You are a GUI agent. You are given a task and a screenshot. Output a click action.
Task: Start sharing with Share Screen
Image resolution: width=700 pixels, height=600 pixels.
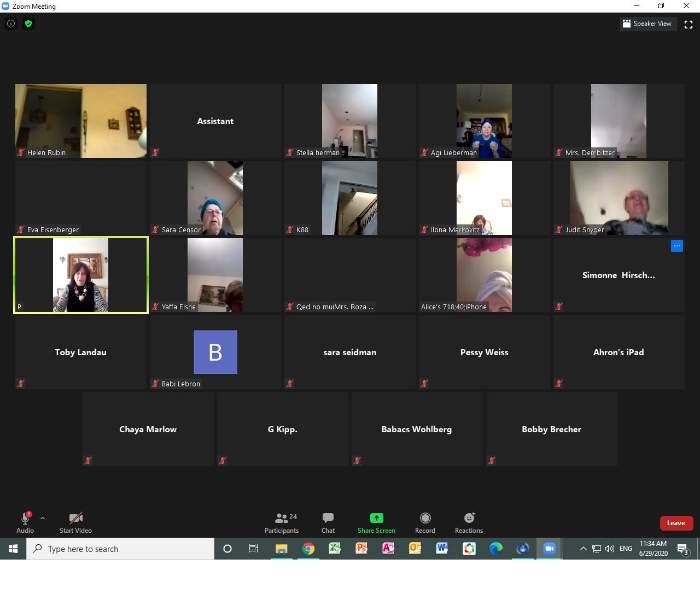click(x=376, y=522)
